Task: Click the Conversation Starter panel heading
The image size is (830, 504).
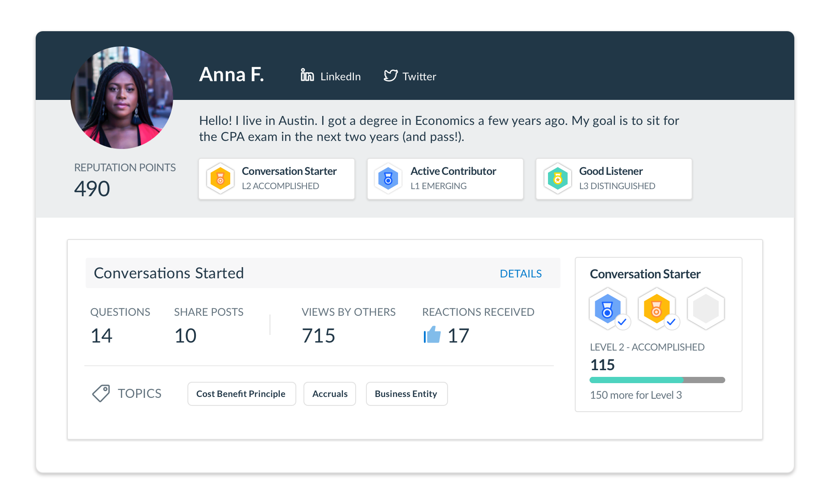Action: point(645,273)
